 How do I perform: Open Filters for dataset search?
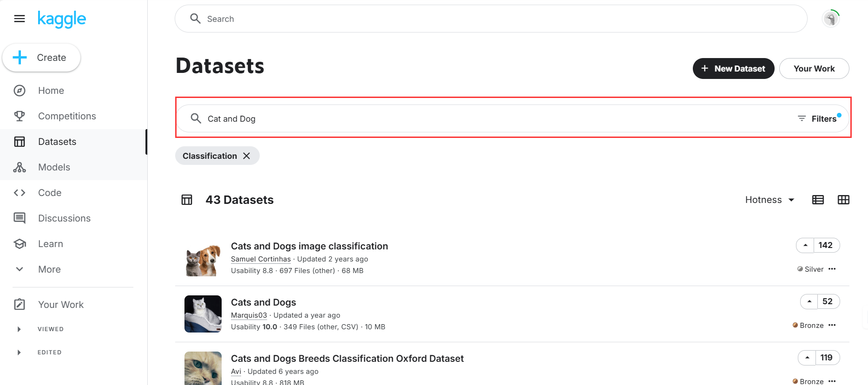click(819, 119)
